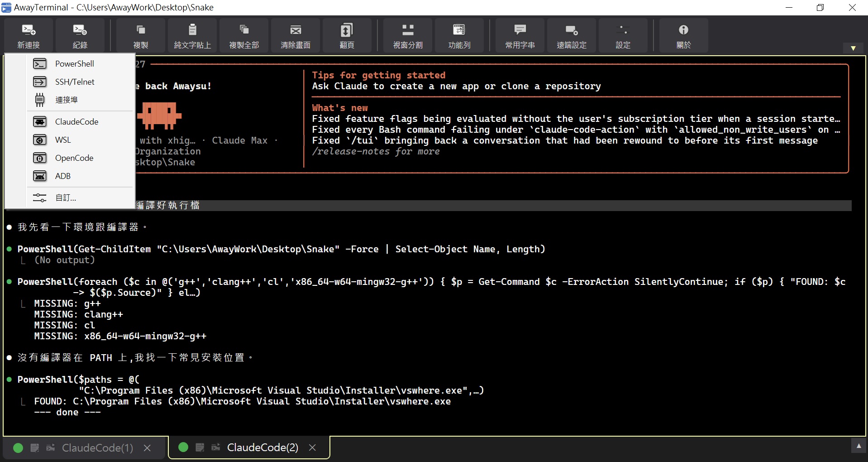Click the "Tips for getting started" heading
868x462 pixels.
379,75
